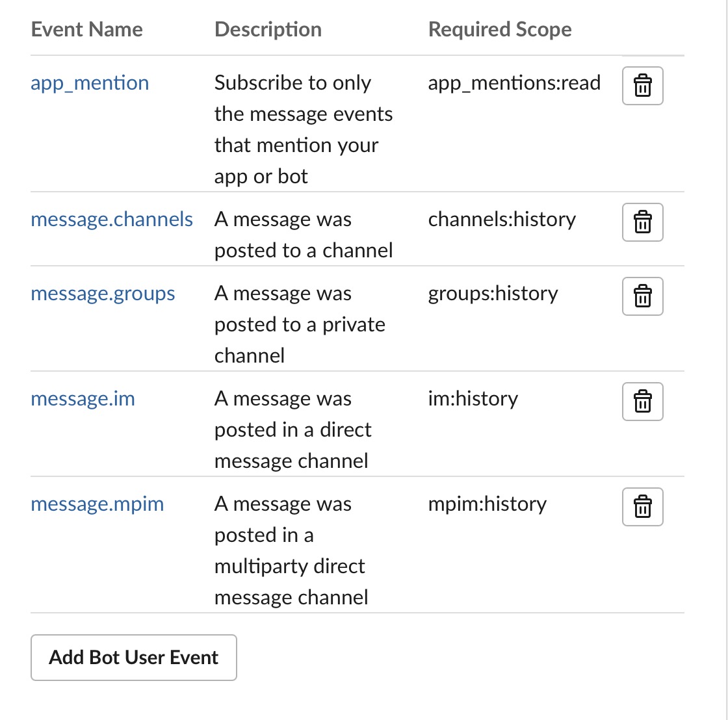Click the message.mpim event link
The width and height of the screenshot is (728, 720).
click(97, 504)
